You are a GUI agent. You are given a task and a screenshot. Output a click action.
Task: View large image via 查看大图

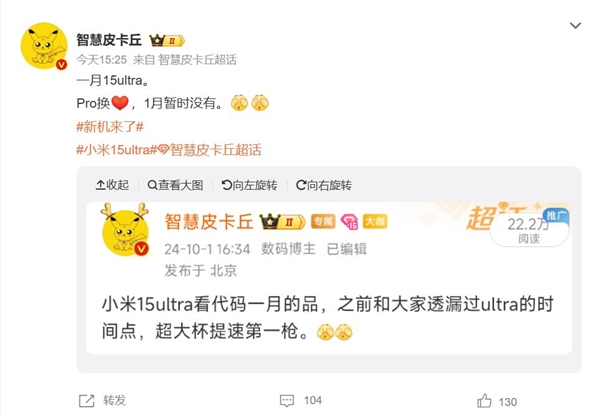tap(175, 185)
